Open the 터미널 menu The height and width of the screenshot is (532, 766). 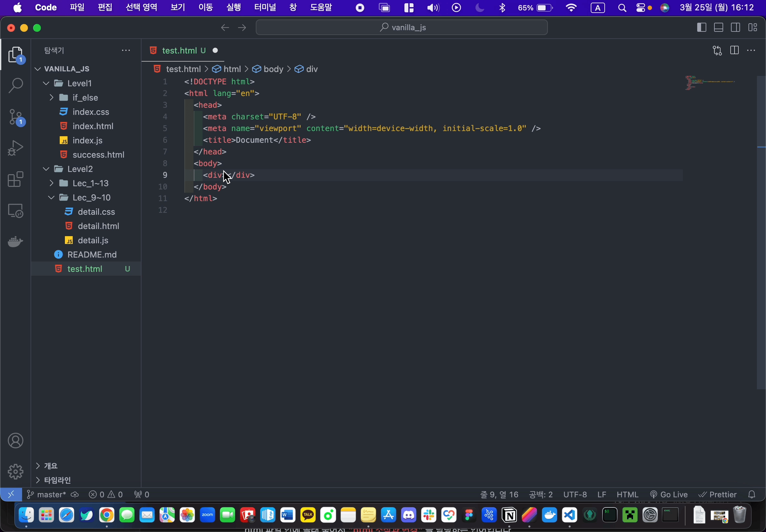pyautogui.click(x=265, y=7)
